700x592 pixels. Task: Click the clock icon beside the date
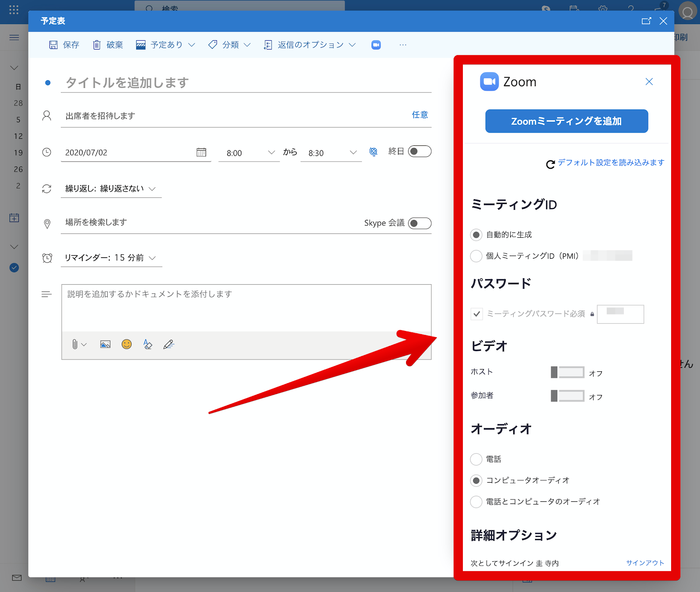pos(47,152)
